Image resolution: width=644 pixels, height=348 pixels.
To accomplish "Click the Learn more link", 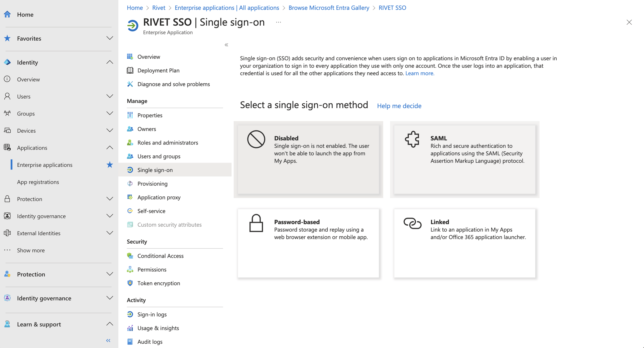I will coord(420,73).
